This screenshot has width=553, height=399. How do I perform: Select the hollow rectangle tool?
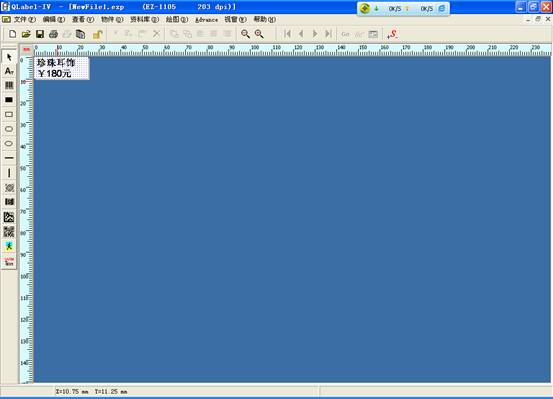[9, 114]
